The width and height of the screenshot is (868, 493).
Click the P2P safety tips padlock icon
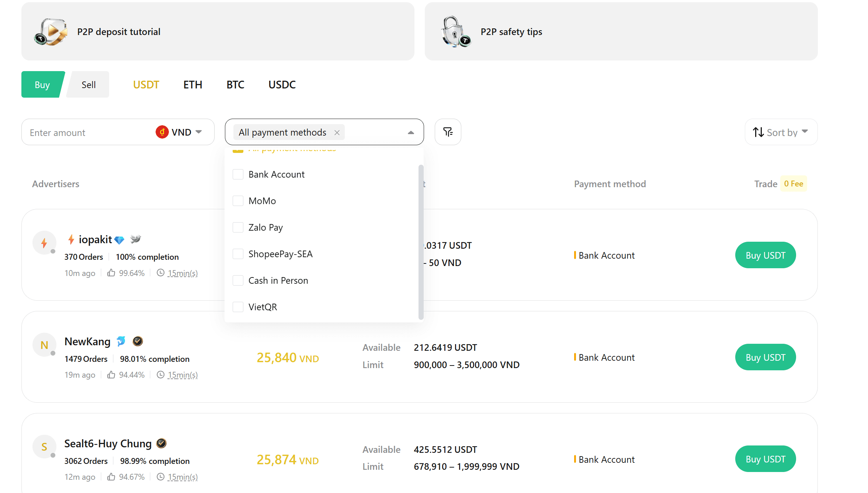[x=456, y=32]
